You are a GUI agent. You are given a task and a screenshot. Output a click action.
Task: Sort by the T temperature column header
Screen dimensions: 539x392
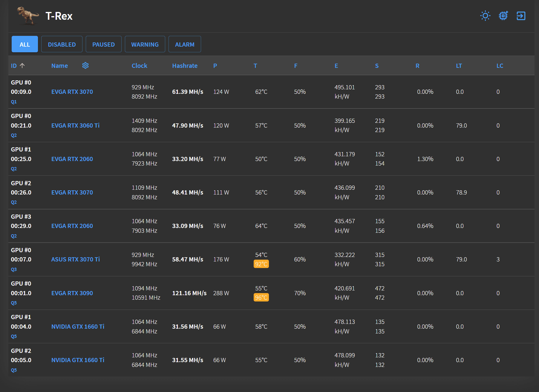click(x=255, y=66)
